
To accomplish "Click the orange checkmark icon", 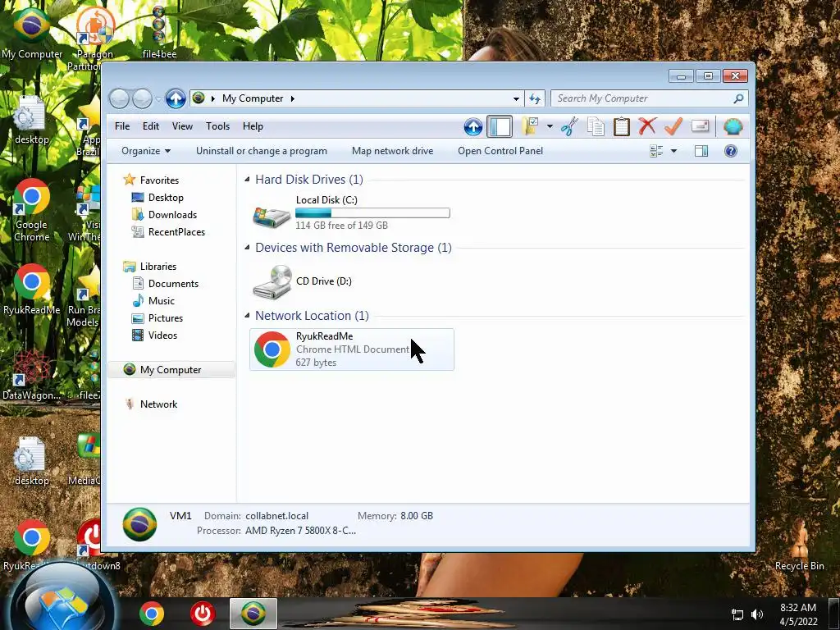I will pyautogui.click(x=673, y=127).
